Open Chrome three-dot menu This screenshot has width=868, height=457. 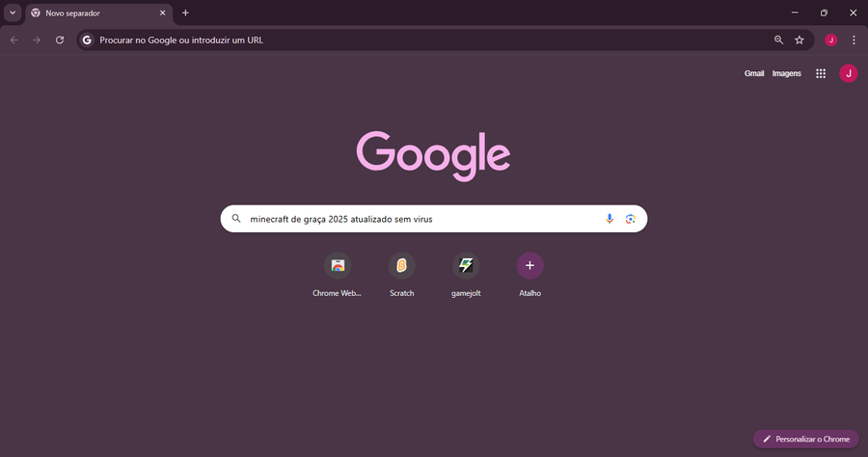(x=854, y=40)
